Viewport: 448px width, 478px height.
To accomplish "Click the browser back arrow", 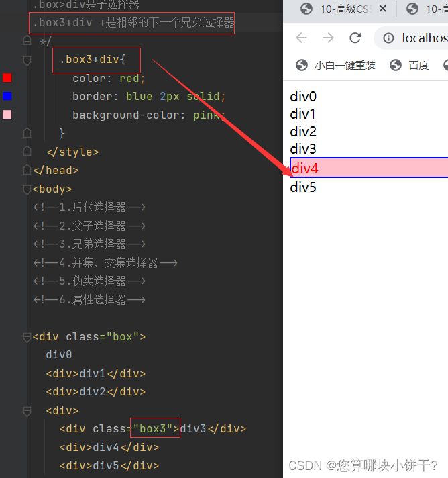I will click(x=301, y=38).
